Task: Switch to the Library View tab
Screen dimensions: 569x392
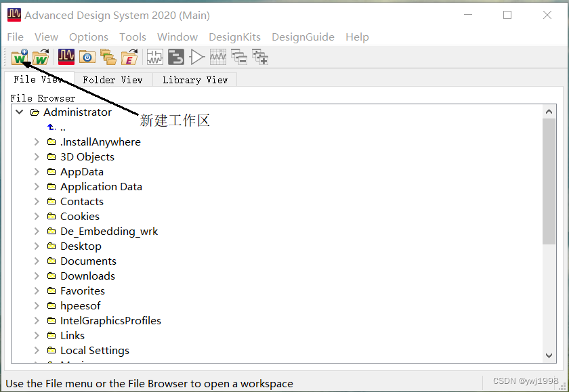Action: [x=195, y=80]
